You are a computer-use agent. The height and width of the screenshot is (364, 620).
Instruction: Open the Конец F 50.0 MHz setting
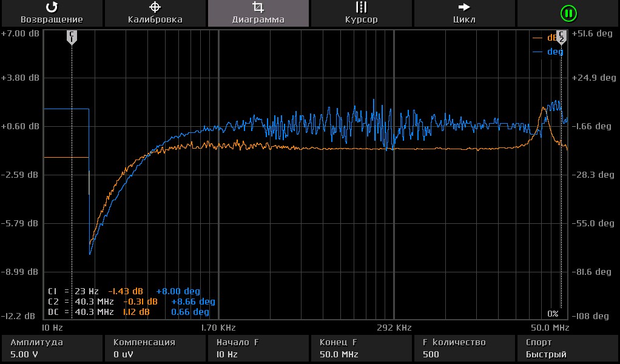click(x=361, y=348)
